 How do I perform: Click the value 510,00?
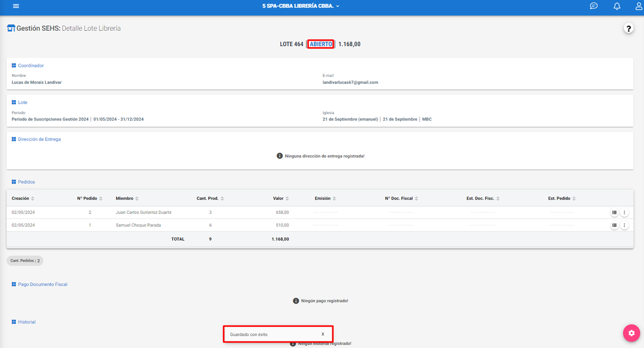(282, 225)
